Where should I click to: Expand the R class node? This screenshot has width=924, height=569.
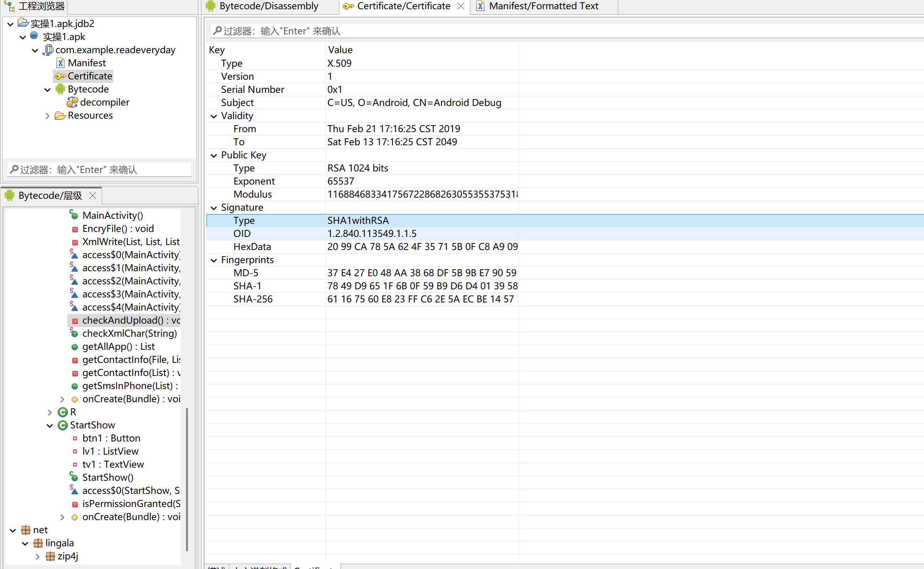(50, 412)
